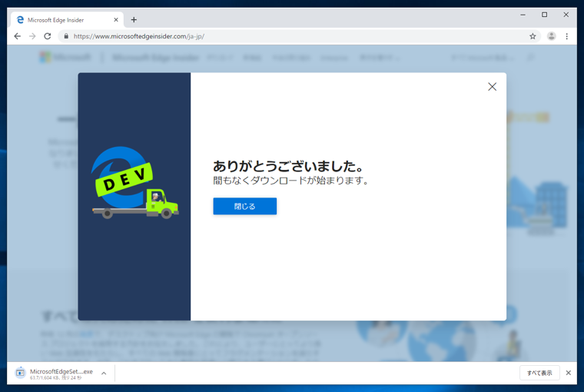584x392 pixels.
Task: Select the Microsoft Edge Insider tab
Action: [x=67, y=20]
